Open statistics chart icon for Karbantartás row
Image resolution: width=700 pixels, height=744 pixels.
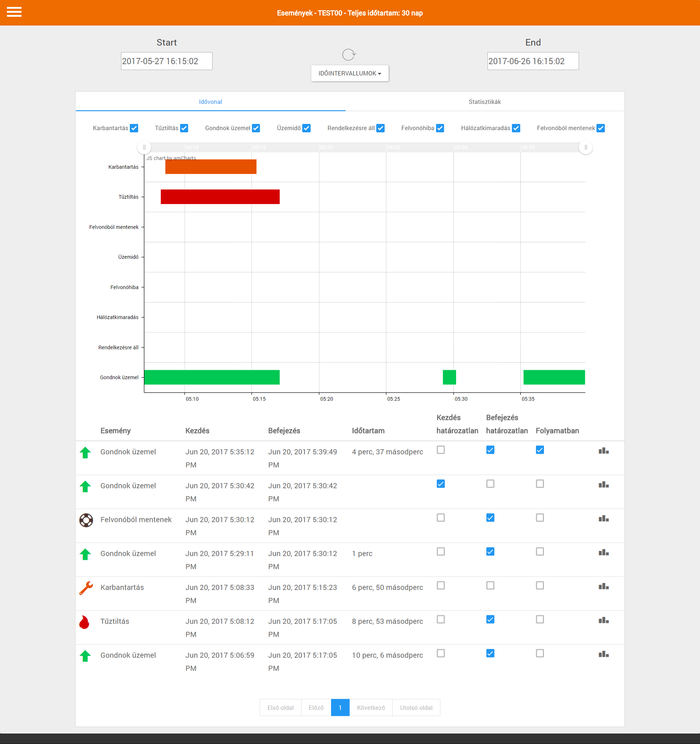pos(603,587)
